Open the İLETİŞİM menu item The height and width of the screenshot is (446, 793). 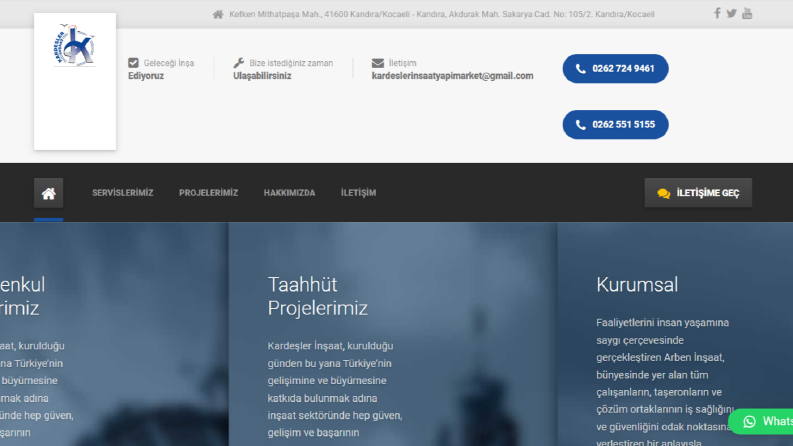(359, 193)
